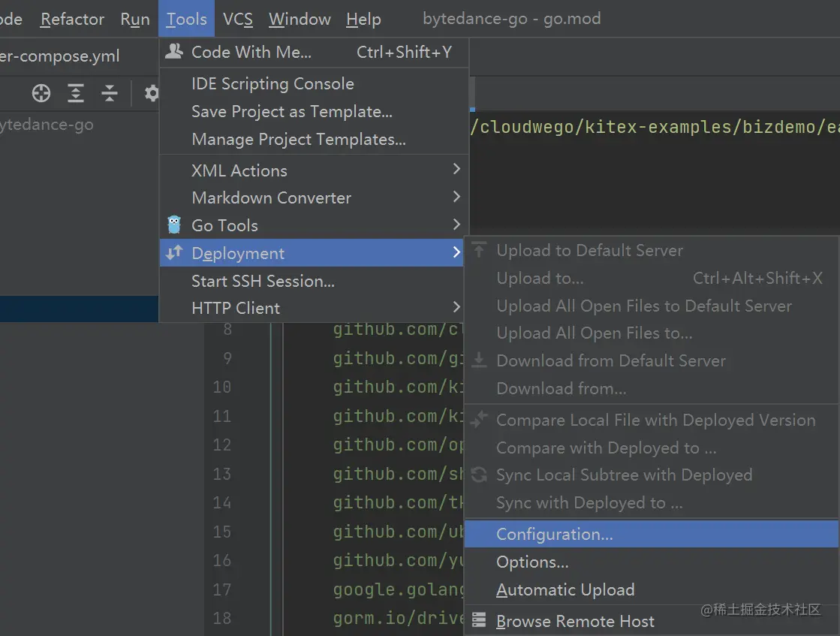This screenshot has width=840, height=636.
Task: Select HTTP Client menu item
Action: (x=314, y=308)
